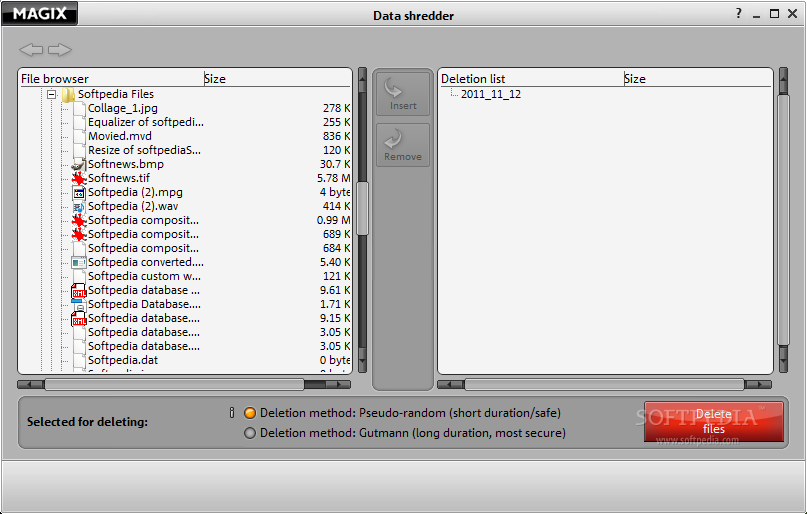Viewport: 807px width, 514px height.
Task: Maximize the Data shredder window
Action: pyautogui.click(x=774, y=14)
